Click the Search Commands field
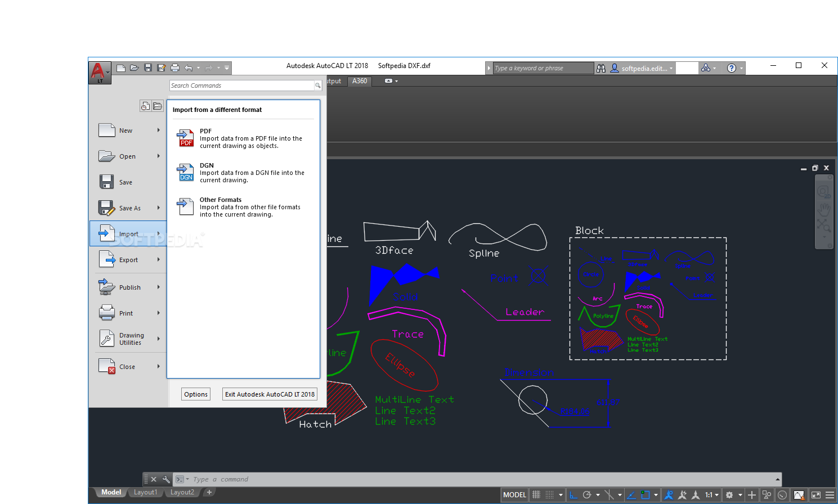The width and height of the screenshot is (838, 504). 242,85
